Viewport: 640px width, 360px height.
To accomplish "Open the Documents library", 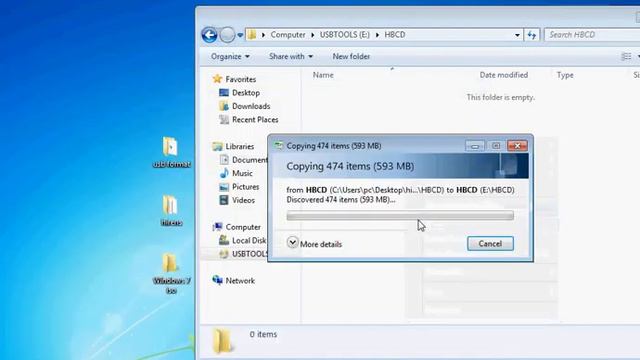I will [x=250, y=160].
